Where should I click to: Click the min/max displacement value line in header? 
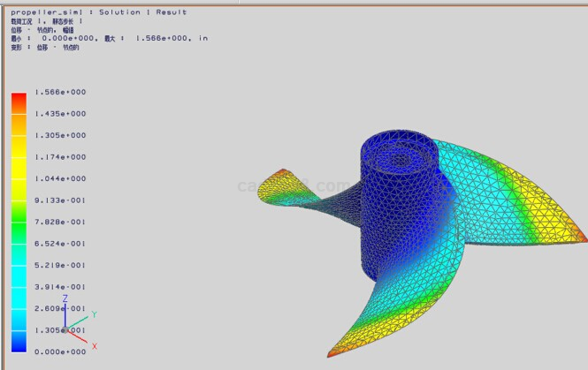coord(111,38)
